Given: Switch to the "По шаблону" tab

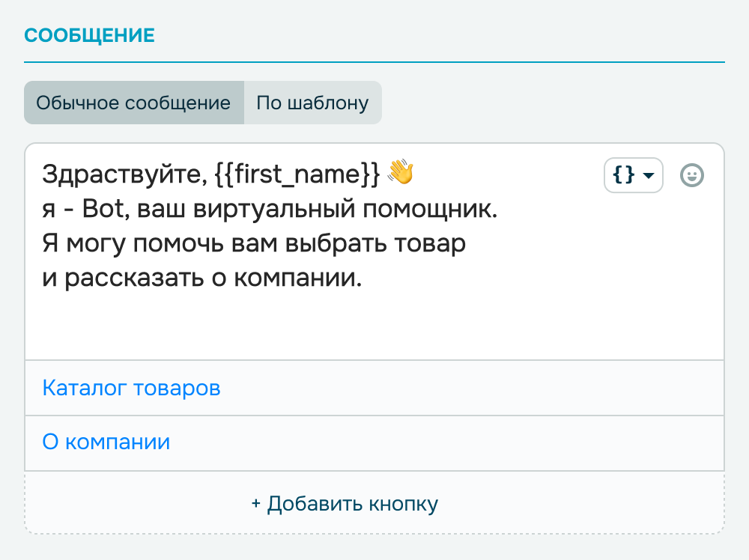Looking at the screenshot, I should pyautogui.click(x=312, y=103).
